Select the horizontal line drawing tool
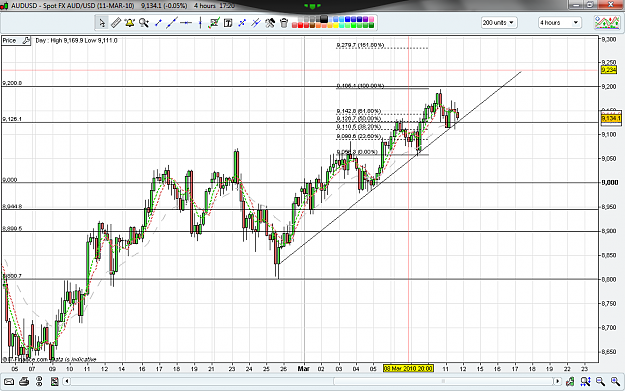Viewport: 625px width, 391px height. point(186,23)
